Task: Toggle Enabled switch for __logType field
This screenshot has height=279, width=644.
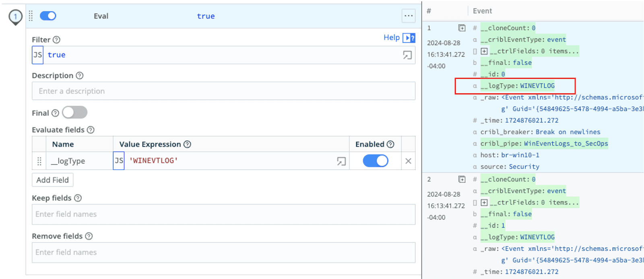Action: [x=375, y=161]
